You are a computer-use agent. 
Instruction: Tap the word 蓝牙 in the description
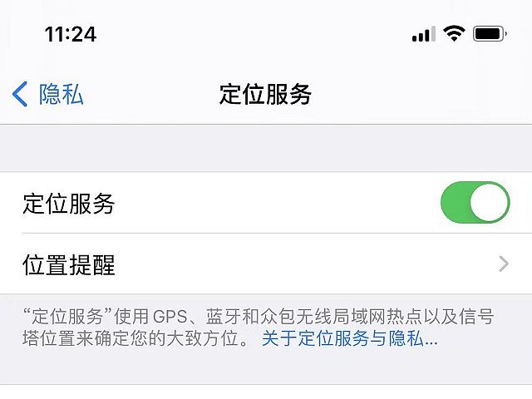(x=224, y=317)
